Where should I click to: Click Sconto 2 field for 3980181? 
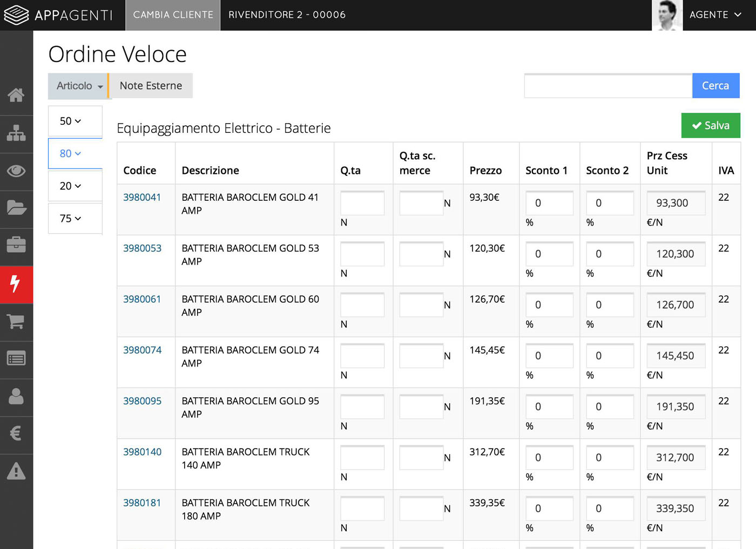pos(610,509)
